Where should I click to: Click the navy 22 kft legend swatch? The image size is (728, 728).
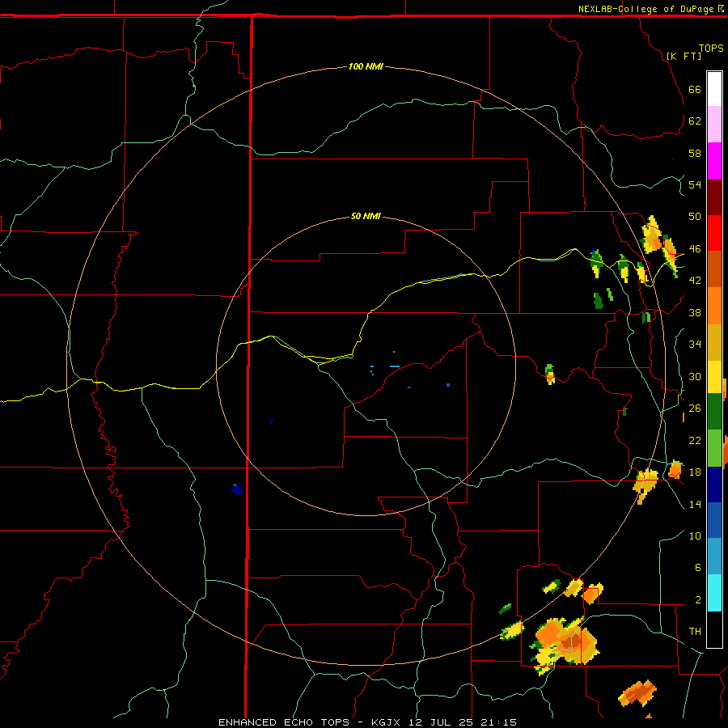click(x=714, y=485)
